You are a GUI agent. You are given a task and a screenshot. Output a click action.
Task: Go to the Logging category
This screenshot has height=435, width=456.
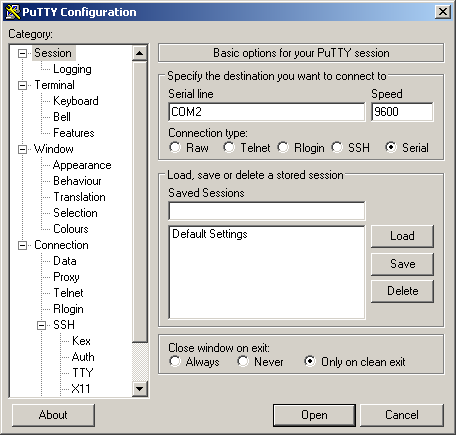point(72,69)
